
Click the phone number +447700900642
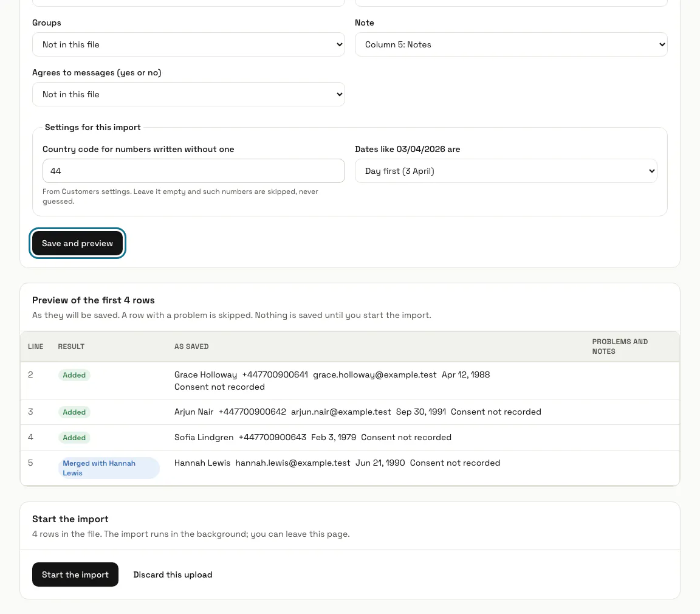click(252, 412)
